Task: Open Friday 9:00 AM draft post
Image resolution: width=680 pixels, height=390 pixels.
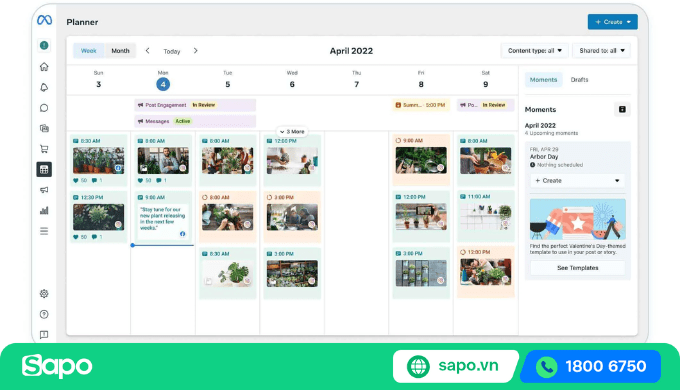Action: (x=421, y=160)
